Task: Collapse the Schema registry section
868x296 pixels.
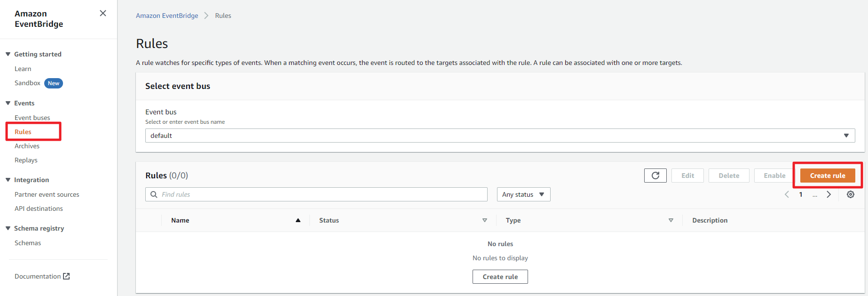Action: click(8, 228)
